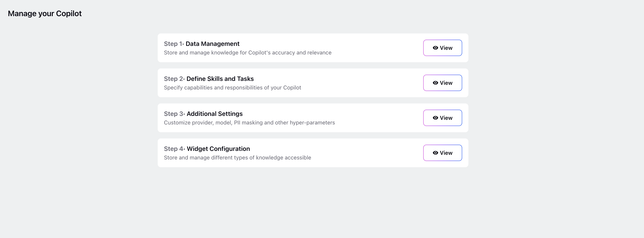Click the eye icon for Additional Settings

click(435, 118)
